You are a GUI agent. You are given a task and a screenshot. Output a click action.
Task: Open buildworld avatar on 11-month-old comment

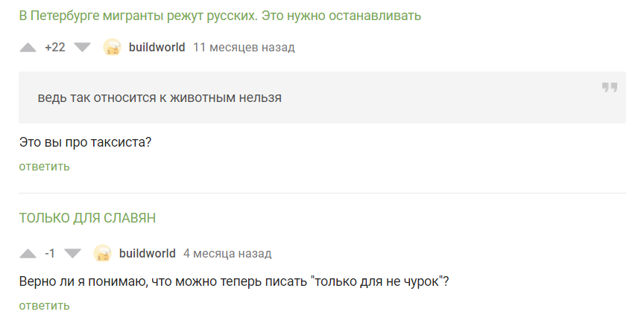click(112, 47)
